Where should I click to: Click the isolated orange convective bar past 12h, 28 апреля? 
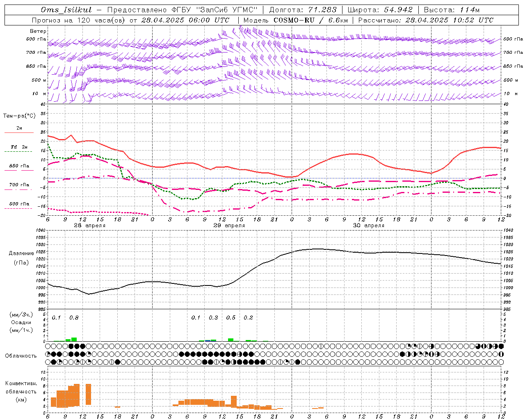88,395
